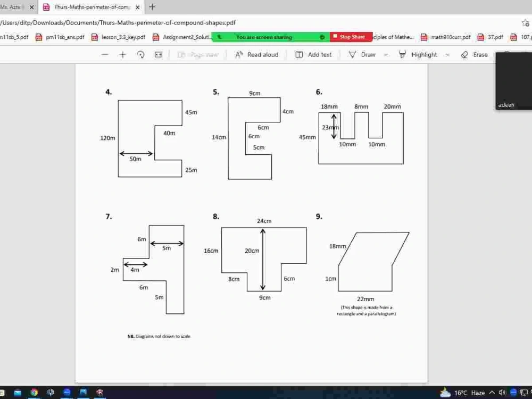This screenshot has height=399, width=532.
Task: Start Read aloud
Action: point(257,55)
